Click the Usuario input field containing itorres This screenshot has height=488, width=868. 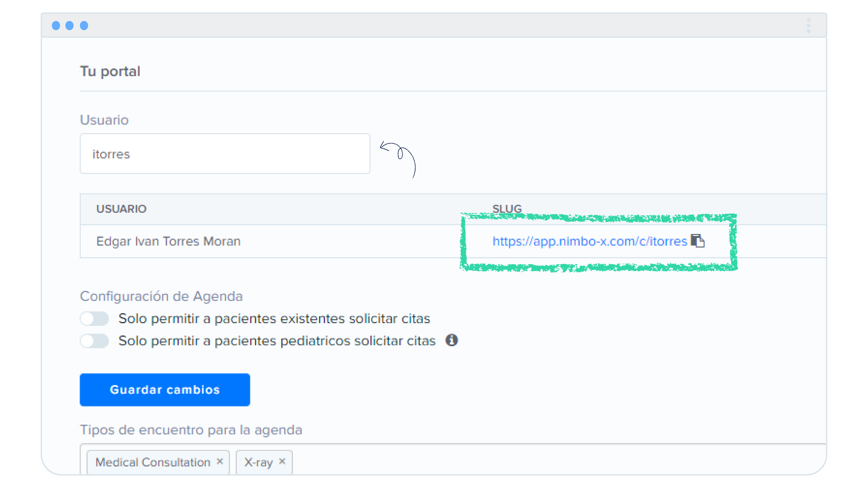click(224, 154)
